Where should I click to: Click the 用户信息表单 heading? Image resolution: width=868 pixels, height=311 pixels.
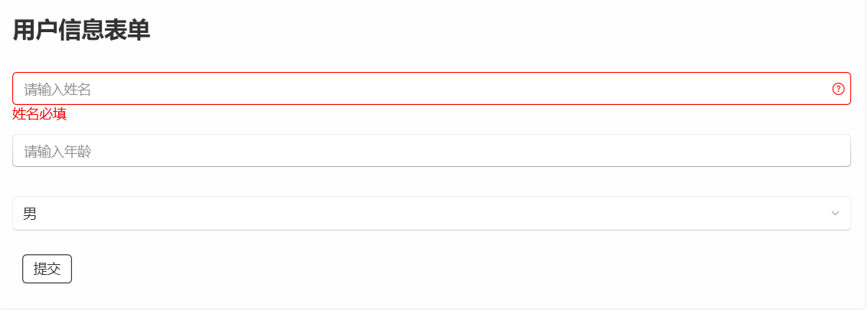click(81, 31)
